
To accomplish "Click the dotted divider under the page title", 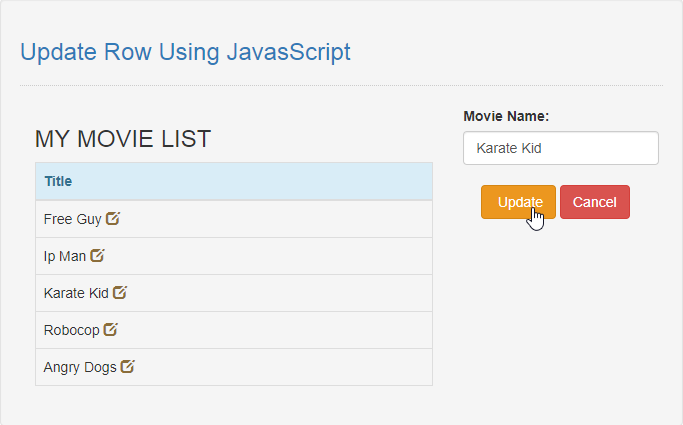I will click(x=342, y=85).
